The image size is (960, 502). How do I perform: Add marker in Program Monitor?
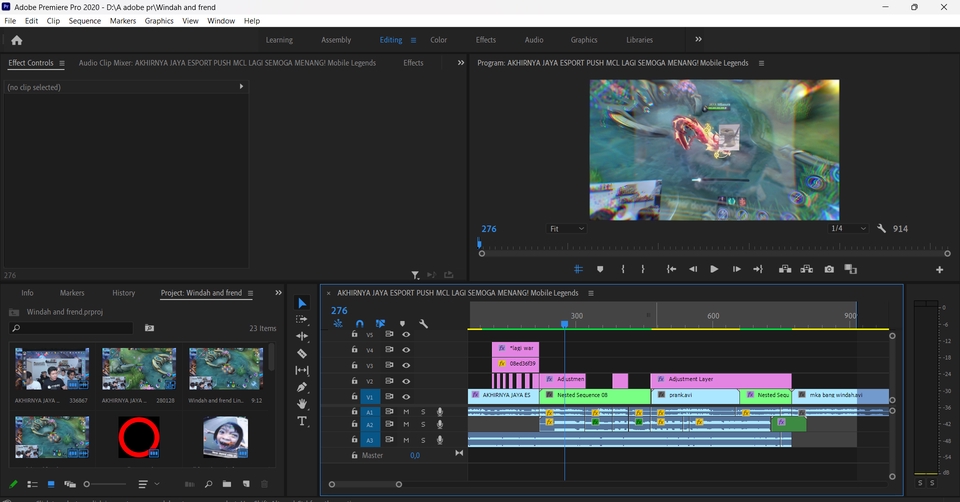(x=600, y=269)
